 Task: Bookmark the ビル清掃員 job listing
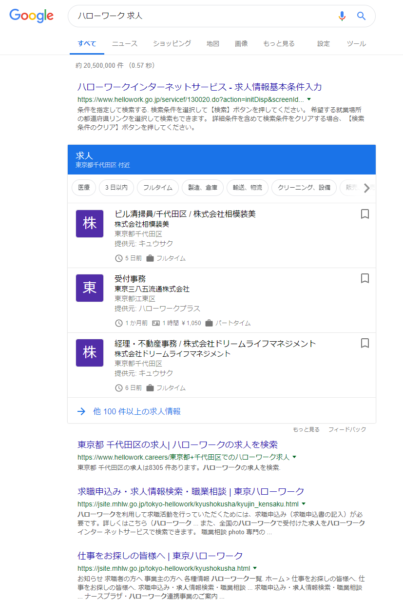(365, 214)
